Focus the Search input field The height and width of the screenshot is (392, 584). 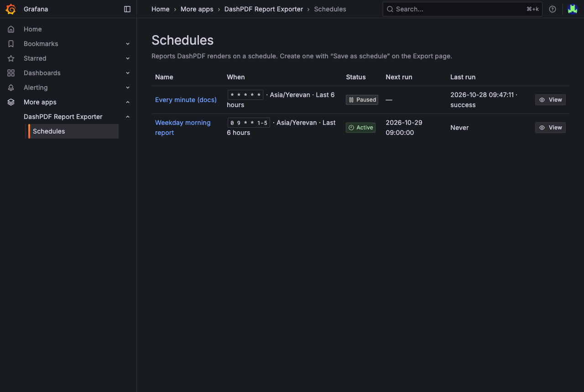pyautogui.click(x=462, y=9)
